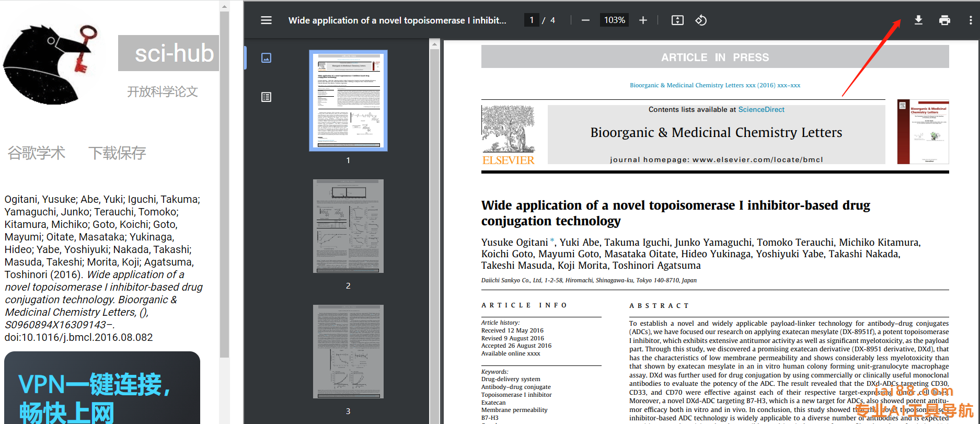Click the 下载保存 link
The height and width of the screenshot is (424, 980).
pos(117,153)
